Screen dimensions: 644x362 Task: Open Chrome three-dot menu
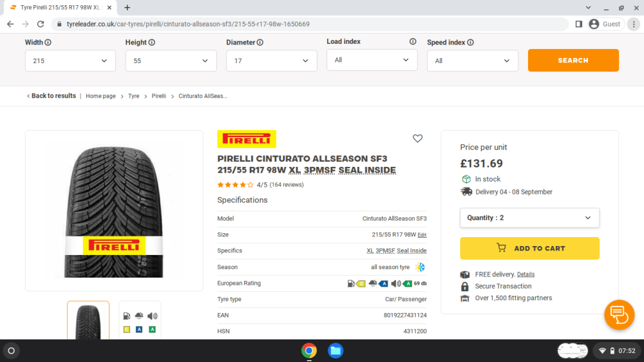pos(634,24)
